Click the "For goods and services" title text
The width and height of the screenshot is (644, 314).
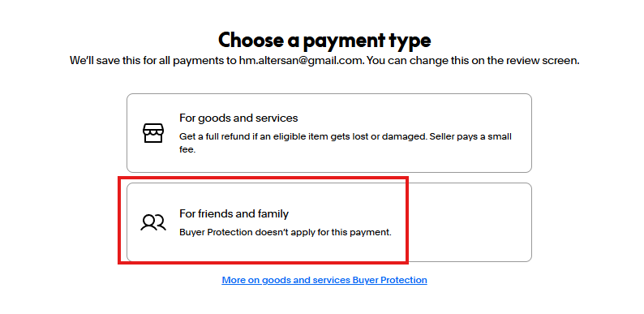[x=238, y=118]
